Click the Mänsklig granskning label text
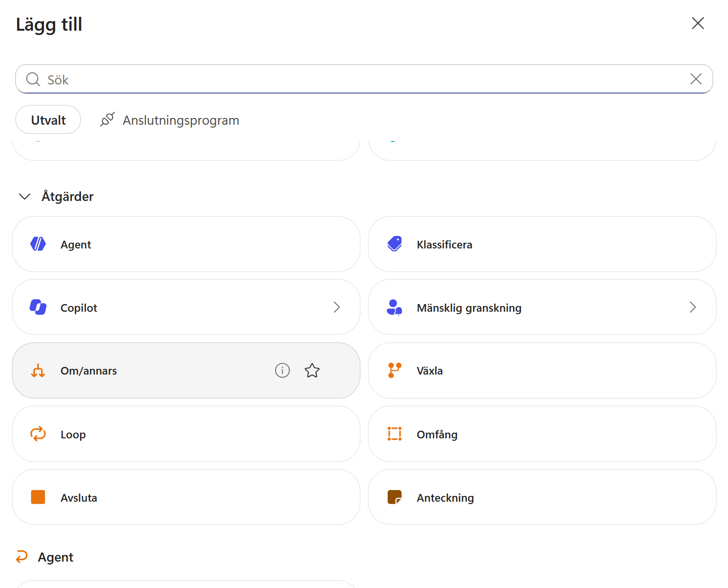Viewport: 728px width, 588px height. click(469, 308)
